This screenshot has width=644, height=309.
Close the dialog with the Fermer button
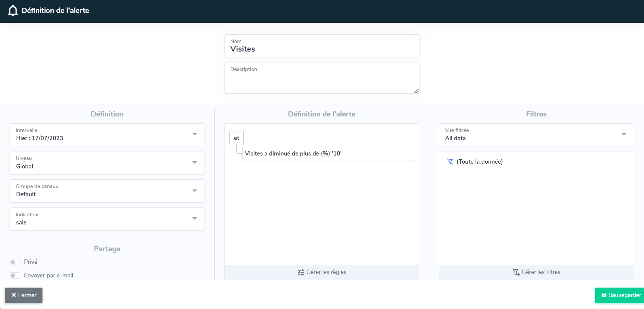(x=24, y=295)
